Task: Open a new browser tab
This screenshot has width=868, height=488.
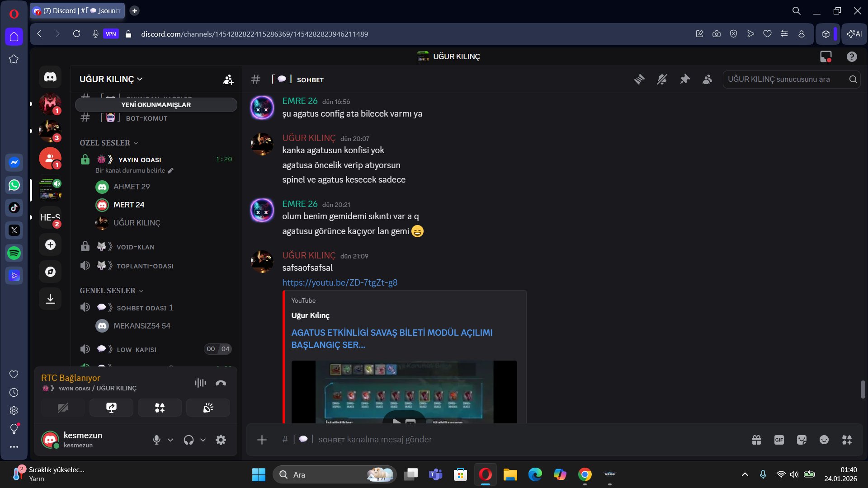Action: pyautogui.click(x=134, y=11)
